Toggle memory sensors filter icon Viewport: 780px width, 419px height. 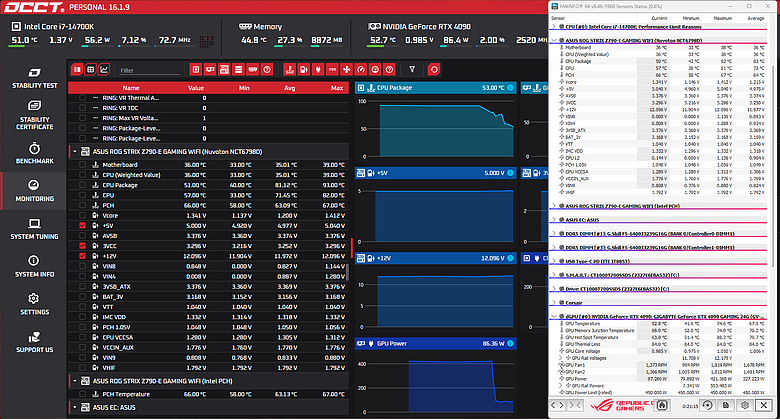point(253,70)
